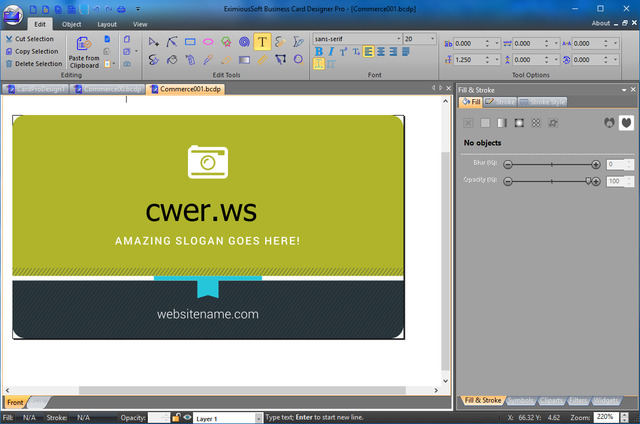Click Paste from Clipboard
Viewport: 640px width, 424px height.
84,52
